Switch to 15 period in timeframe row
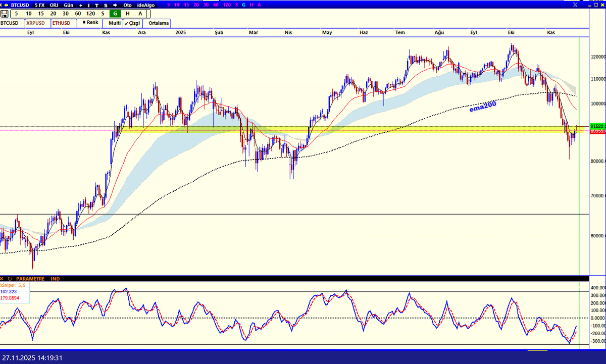This screenshot has width=606, height=364. [40, 14]
